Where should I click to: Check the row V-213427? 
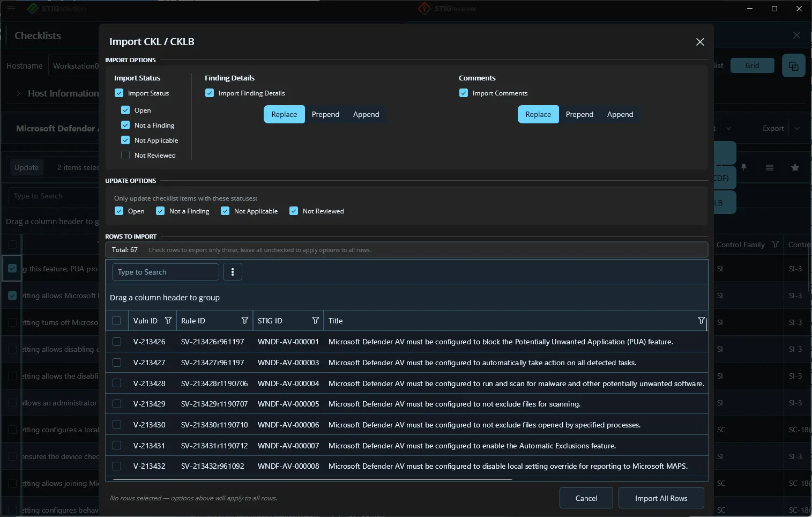(117, 363)
